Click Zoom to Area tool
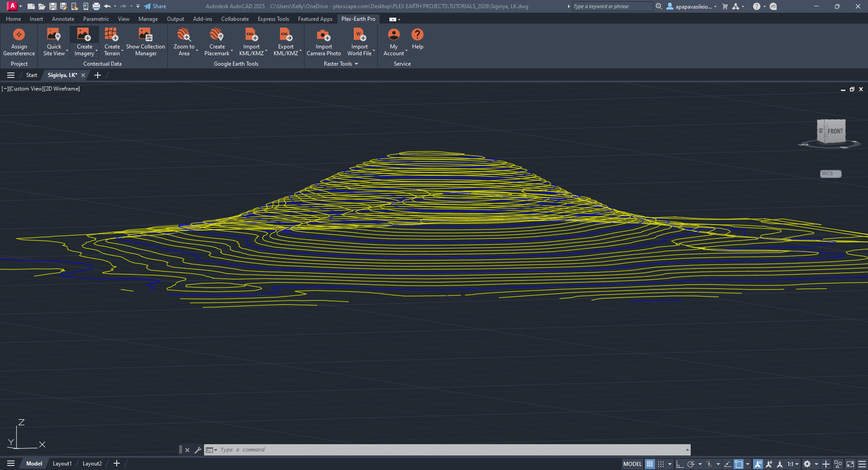Screen dimensions: 868x470 tap(184, 42)
